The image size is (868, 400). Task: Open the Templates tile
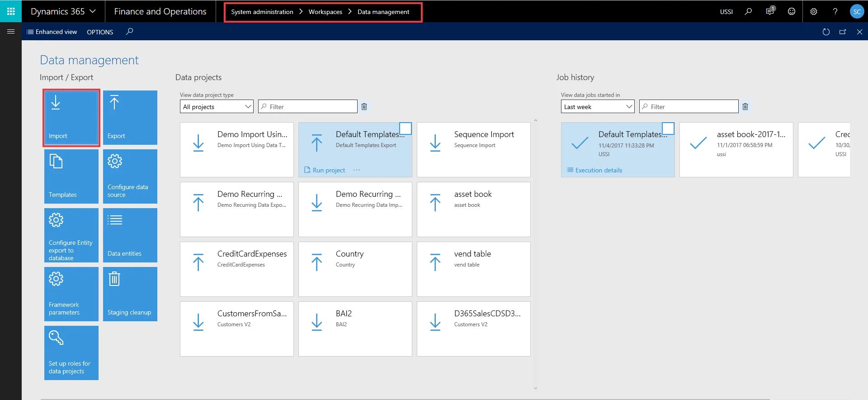coord(71,176)
